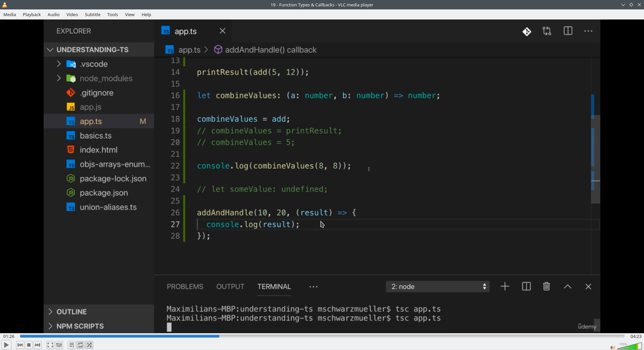Screen dimensions: 644x350
Task: Click the total time 04:23 label
Action: 636,336
